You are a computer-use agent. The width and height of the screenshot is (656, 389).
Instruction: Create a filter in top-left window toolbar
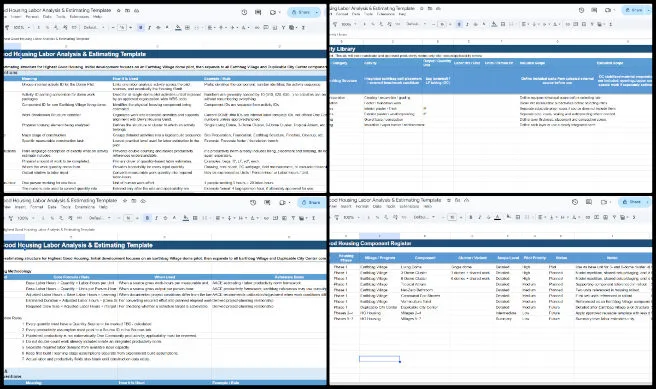coord(283,28)
